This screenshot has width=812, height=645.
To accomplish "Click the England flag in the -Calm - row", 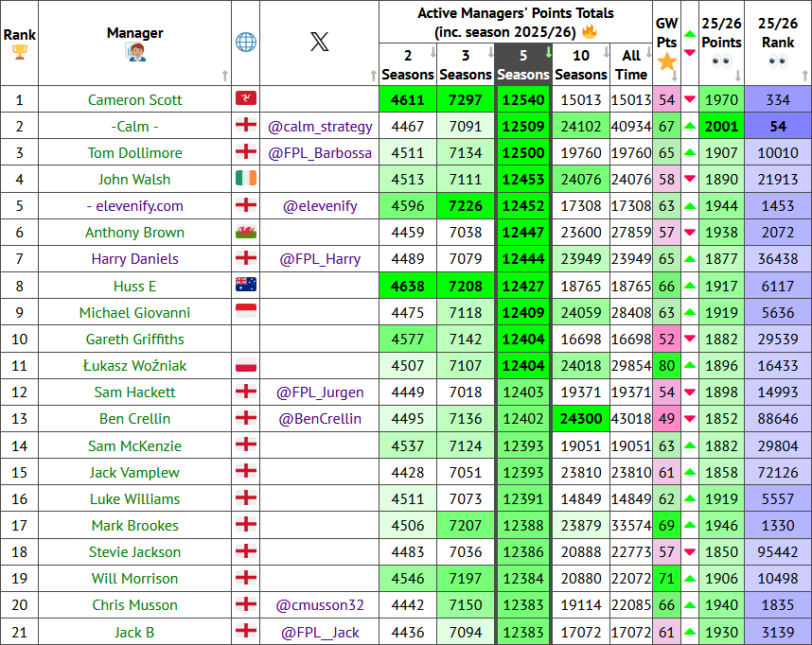I will pyautogui.click(x=246, y=125).
